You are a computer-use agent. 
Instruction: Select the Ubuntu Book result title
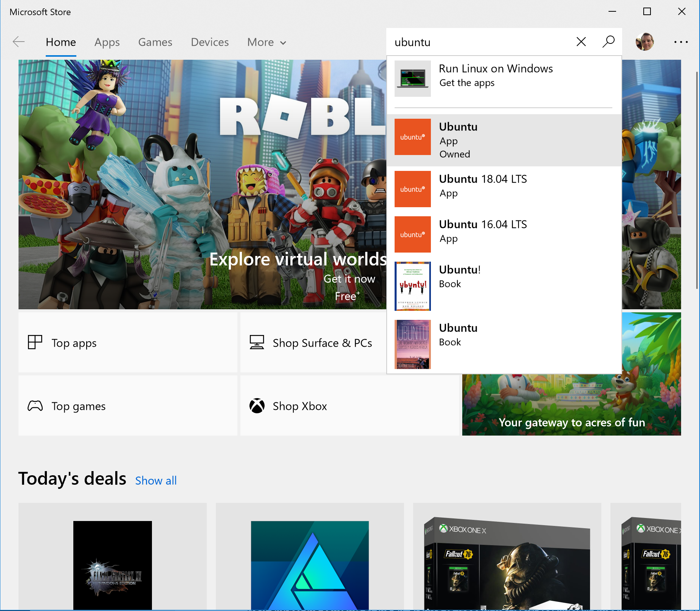click(458, 328)
